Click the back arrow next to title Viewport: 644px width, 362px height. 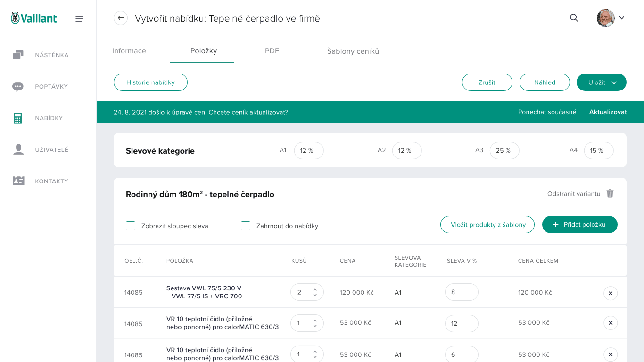(x=121, y=18)
